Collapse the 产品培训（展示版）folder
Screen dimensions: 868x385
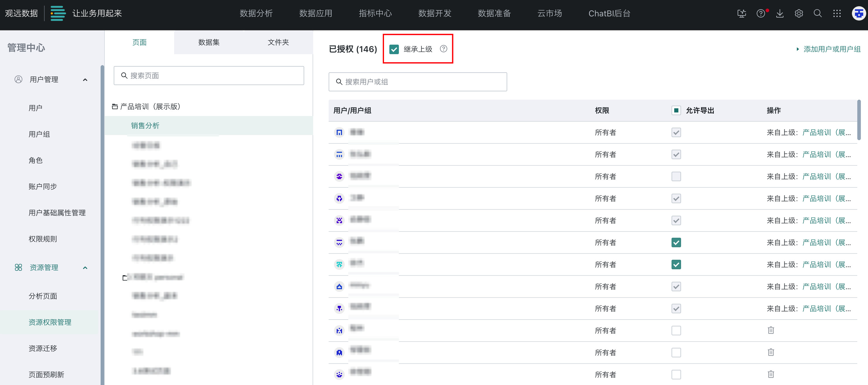click(115, 107)
